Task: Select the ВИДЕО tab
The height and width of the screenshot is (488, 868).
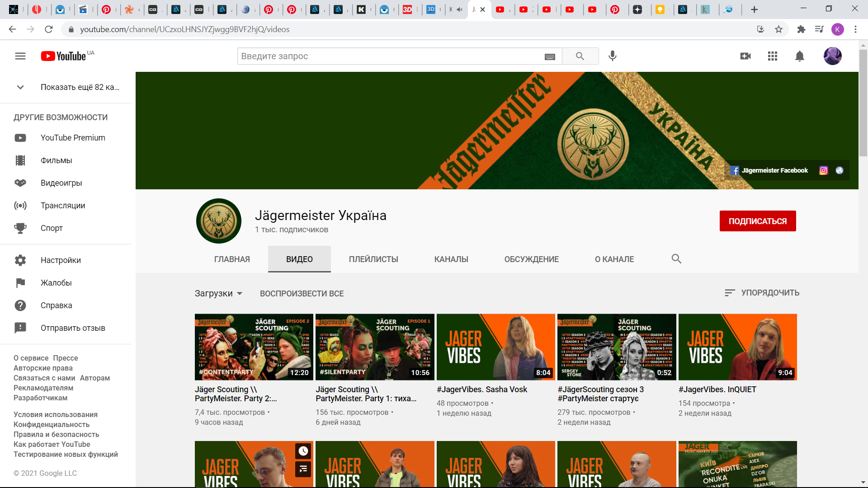Action: 299,259
